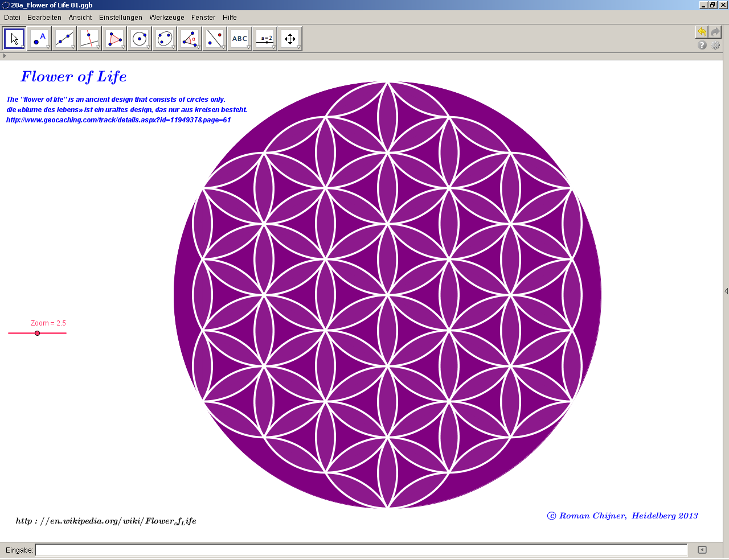Select the Slider a=2 tool
This screenshot has height=560, width=729.
click(265, 39)
